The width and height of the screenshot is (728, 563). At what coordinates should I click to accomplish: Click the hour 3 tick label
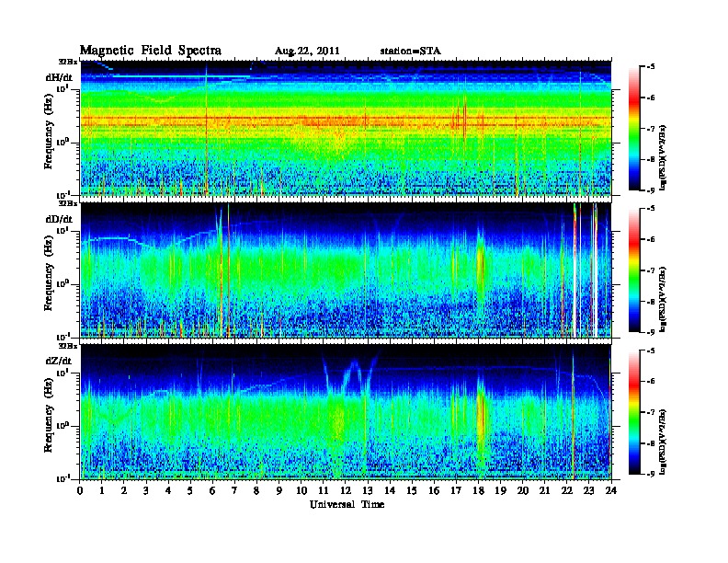point(146,490)
